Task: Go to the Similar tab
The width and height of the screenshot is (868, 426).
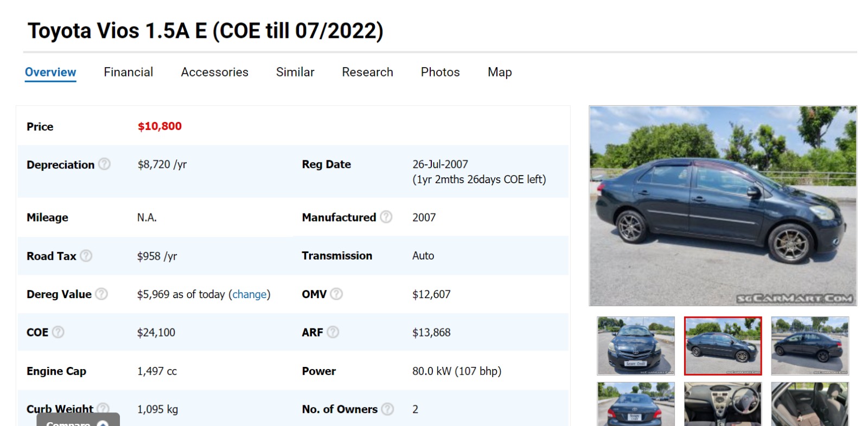Action: (x=295, y=72)
